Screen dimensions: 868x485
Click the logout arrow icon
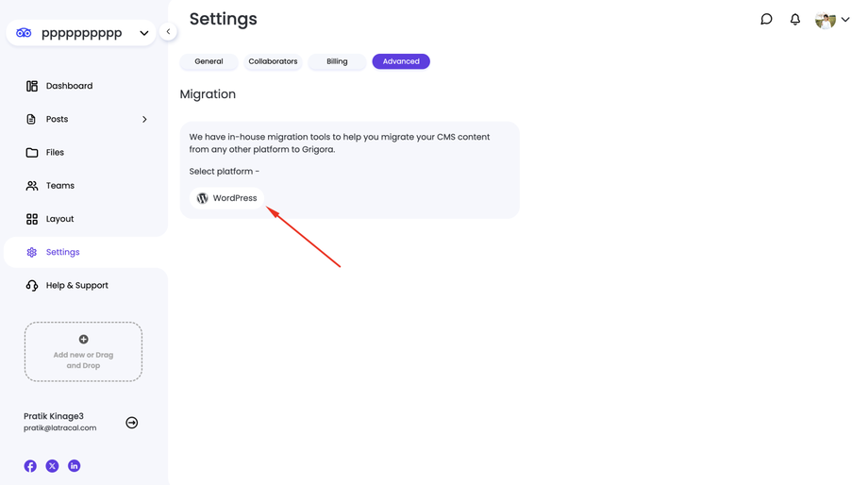point(132,423)
